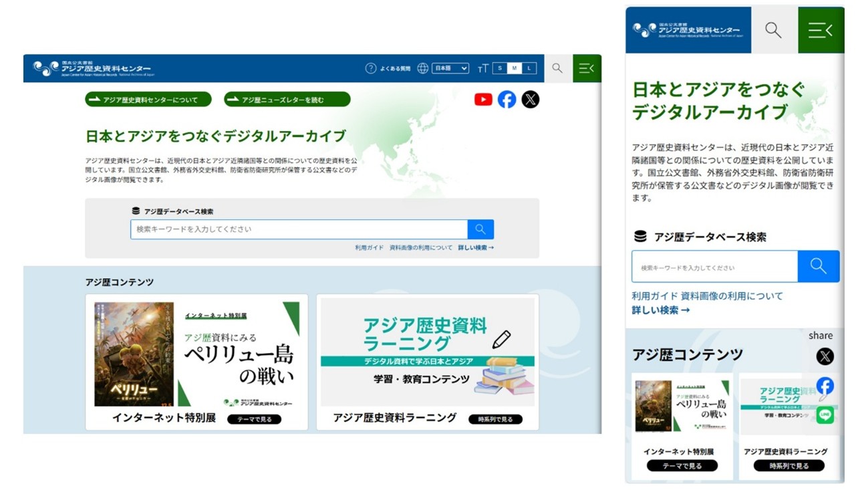This screenshot has width=868, height=490.
Task: Open 利用ガイド link under desktop search box
Action: tap(370, 248)
